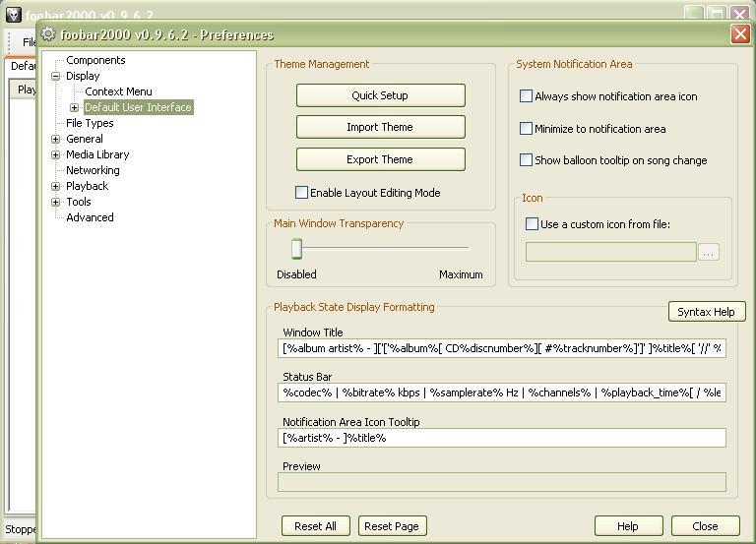The height and width of the screenshot is (544, 756).
Task: Select Playback tree item
Action: 87,186
